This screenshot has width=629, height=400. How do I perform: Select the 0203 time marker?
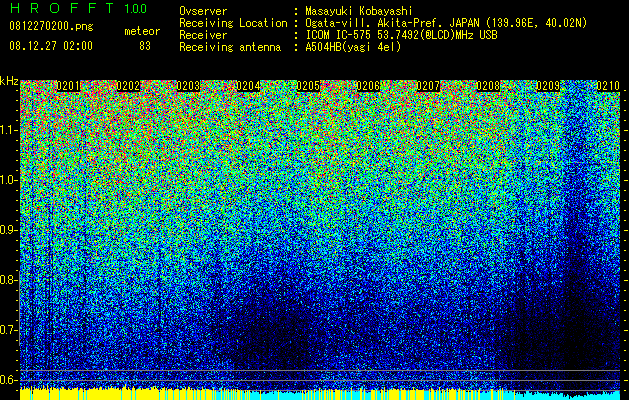pos(188,86)
